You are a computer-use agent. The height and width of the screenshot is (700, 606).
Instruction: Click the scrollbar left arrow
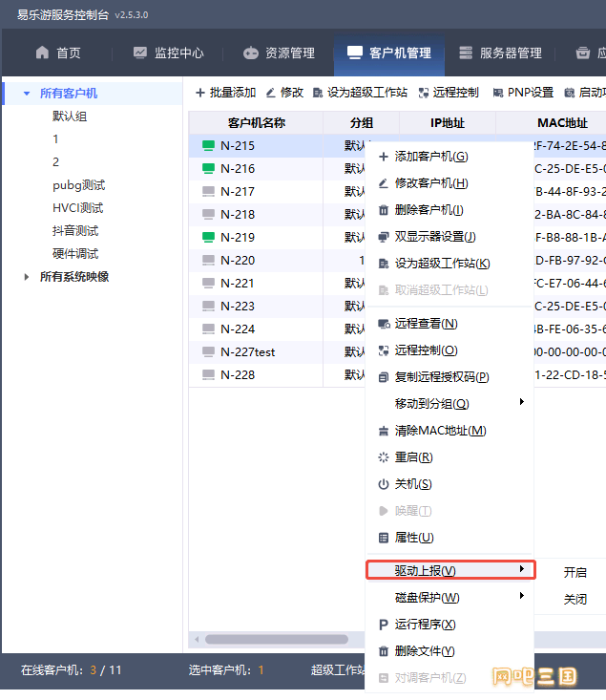coord(197,639)
